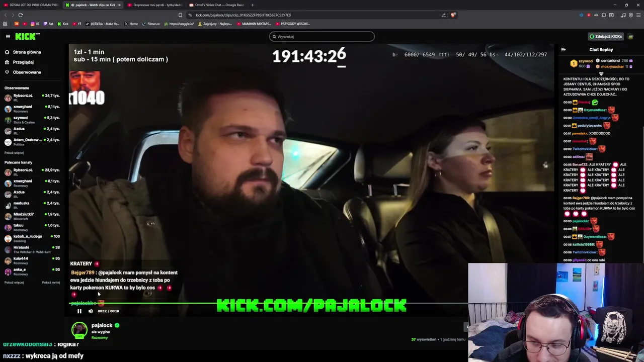
Task: Expand recommended list with bottom Pokaż więcej
Action: coord(14,283)
